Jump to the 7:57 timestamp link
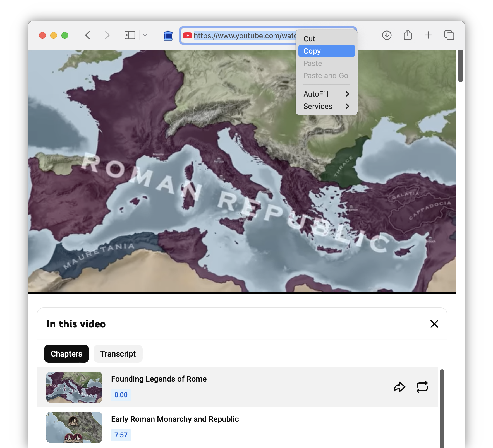Viewport: 493px width, 448px height. click(x=121, y=435)
